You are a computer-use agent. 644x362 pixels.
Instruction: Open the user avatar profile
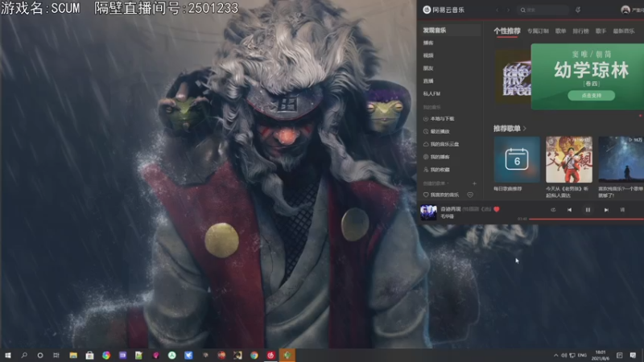click(625, 10)
